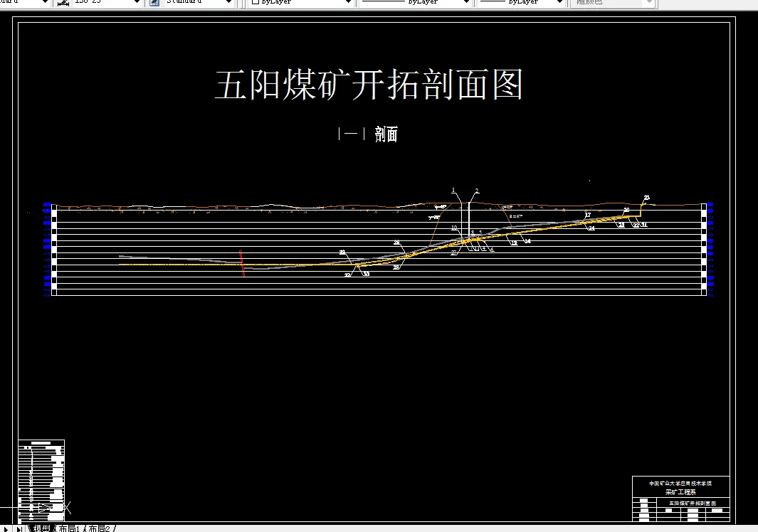The width and height of the screenshot is (758, 532).
Task: Switch to the 模型 model tab
Action: [41, 528]
